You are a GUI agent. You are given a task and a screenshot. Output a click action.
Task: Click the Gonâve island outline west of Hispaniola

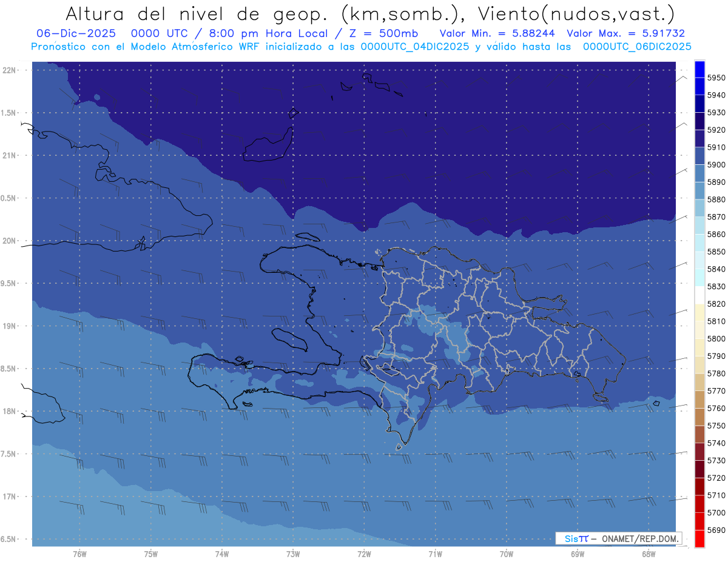click(x=289, y=340)
